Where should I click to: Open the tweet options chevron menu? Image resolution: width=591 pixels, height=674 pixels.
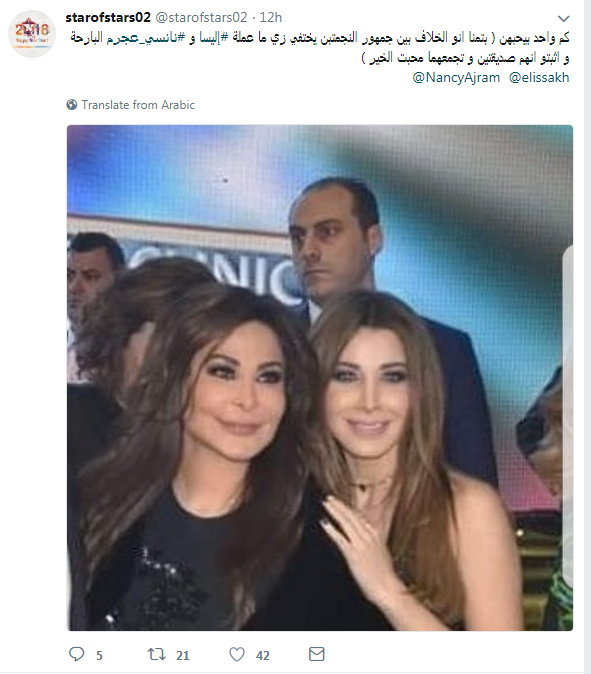point(563,18)
